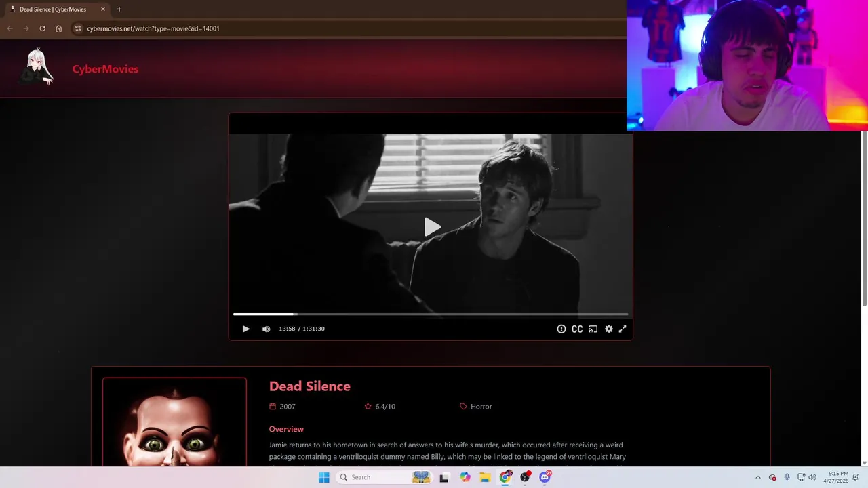The width and height of the screenshot is (868, 488).
Task: Open Copilot from the taskbar
Action: tap(465, 477)
